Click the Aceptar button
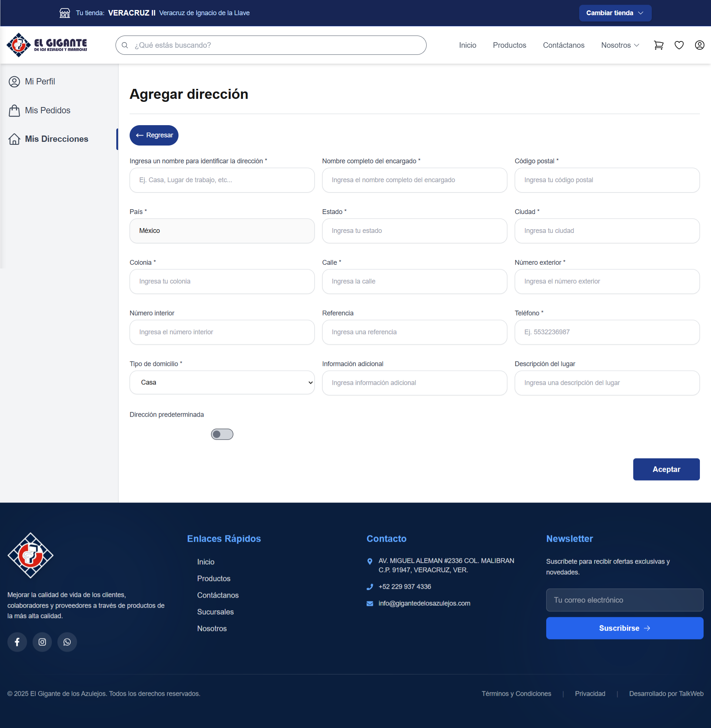This screenshot has height=728, width=711. click(666, 469)
